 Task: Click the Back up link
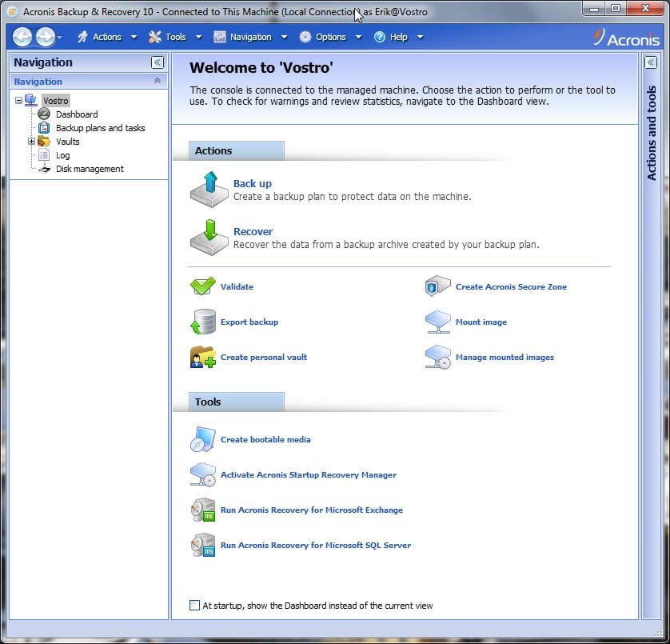tap(253, 183)
